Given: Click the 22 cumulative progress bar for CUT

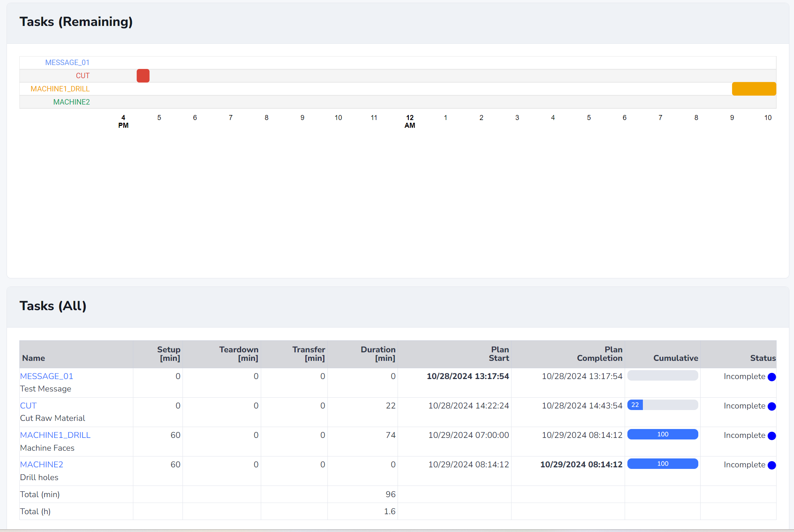Looking at the screenshot, I should tap(663, 405).
